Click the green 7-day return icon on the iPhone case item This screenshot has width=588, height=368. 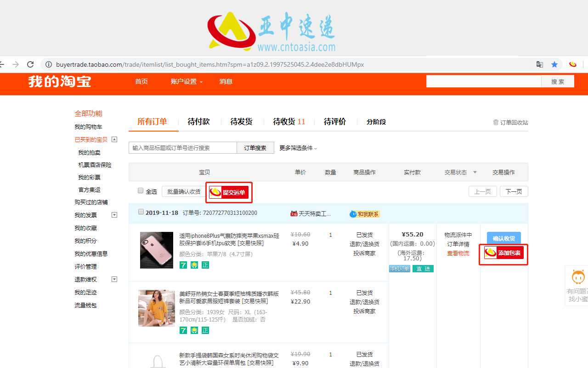coord(183,265)
